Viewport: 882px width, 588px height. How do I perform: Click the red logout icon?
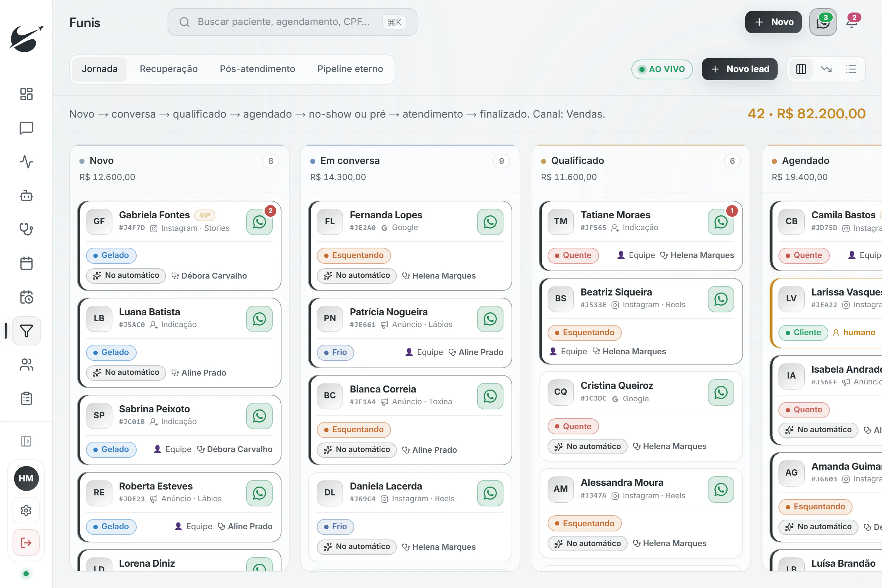(x=26, y=543)
